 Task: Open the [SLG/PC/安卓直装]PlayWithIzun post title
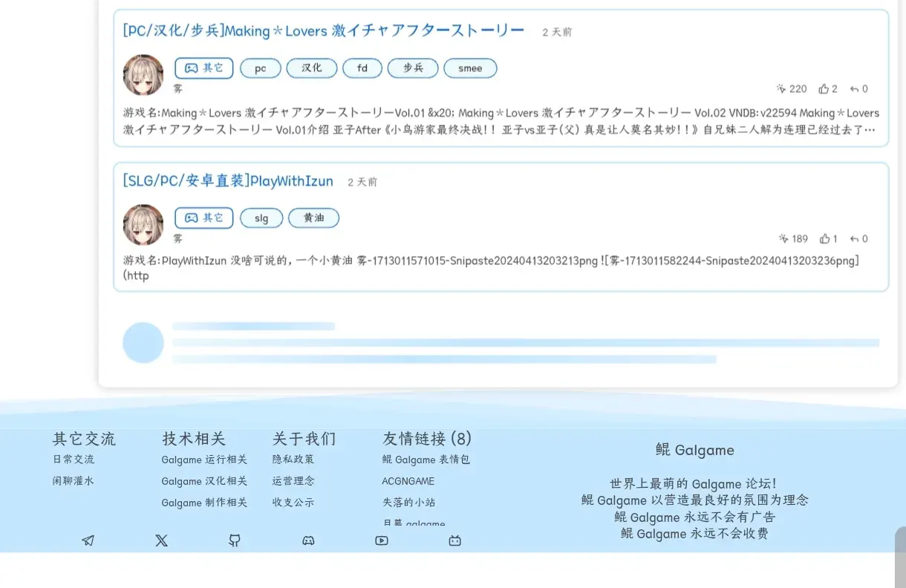click(x=228, y=181)
